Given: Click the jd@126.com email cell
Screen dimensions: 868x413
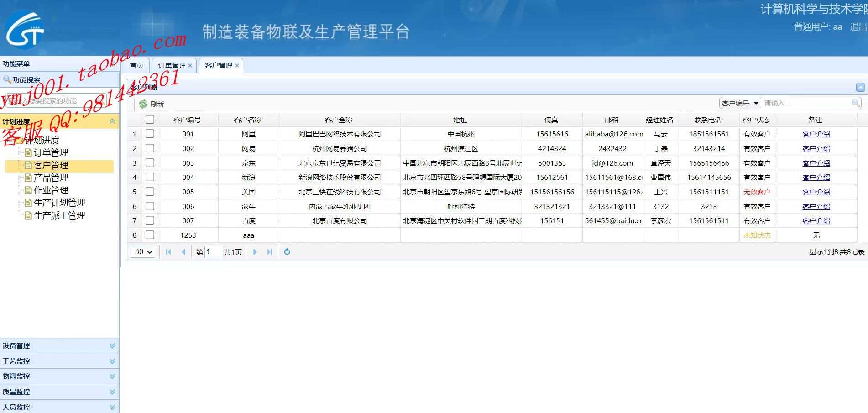Looking at the screenshot, I should 612,163.
